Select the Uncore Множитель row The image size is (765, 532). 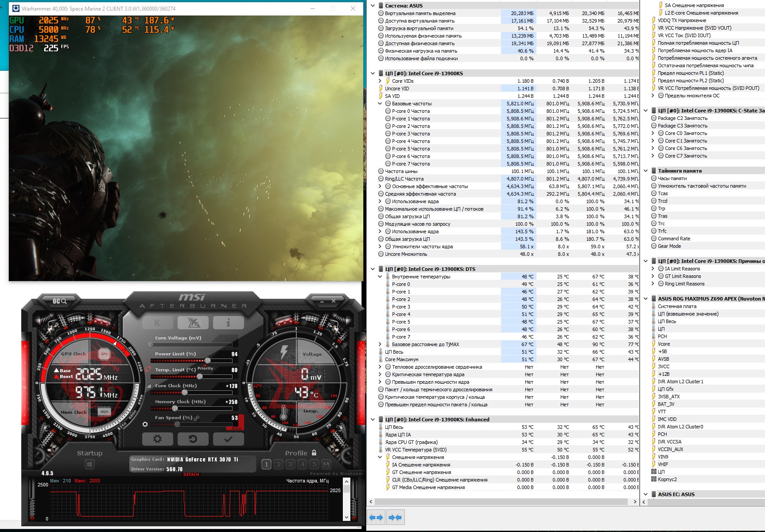coord(508,254)
